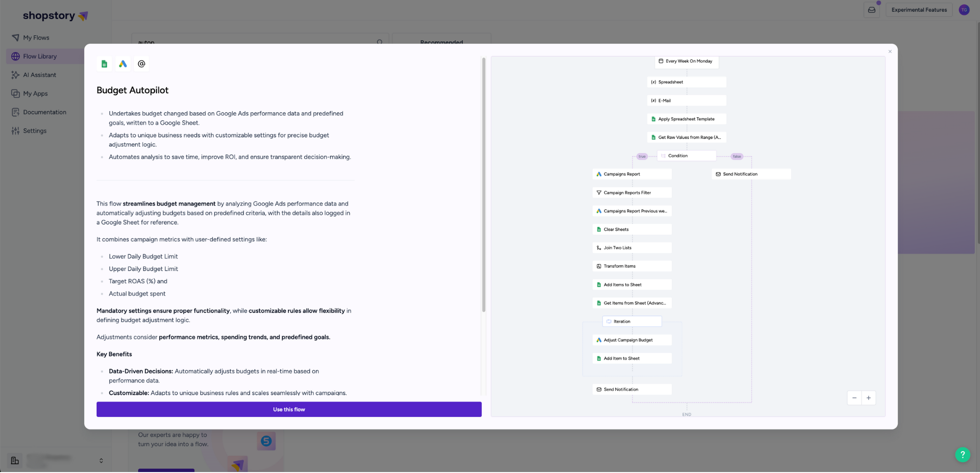980x473 pixels.
Task: Select the Add Items to Sheet node
Action: pos(632,285)
